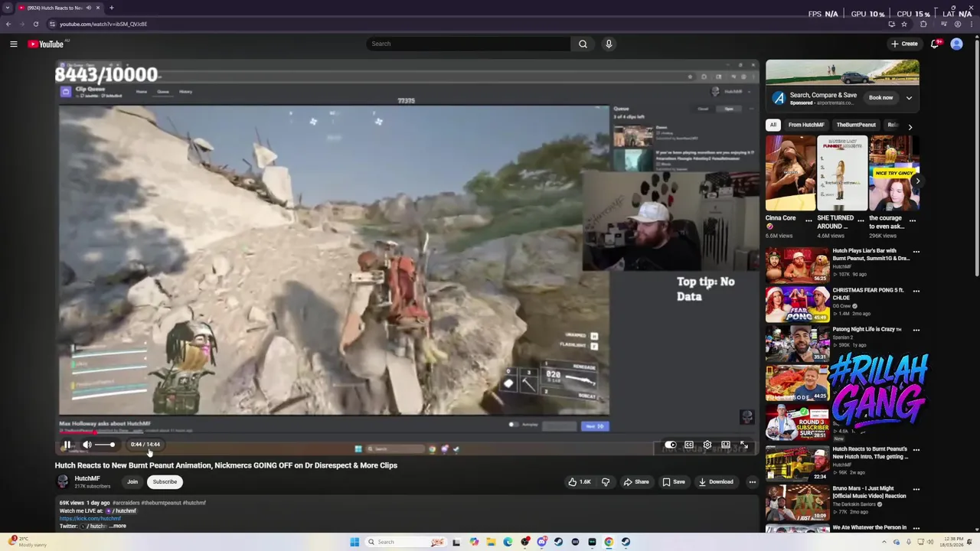Image resolution: width=980 pixels, height=551 pixels.
Task: Open the kick.com/hutchmf link
Action: 90,518
